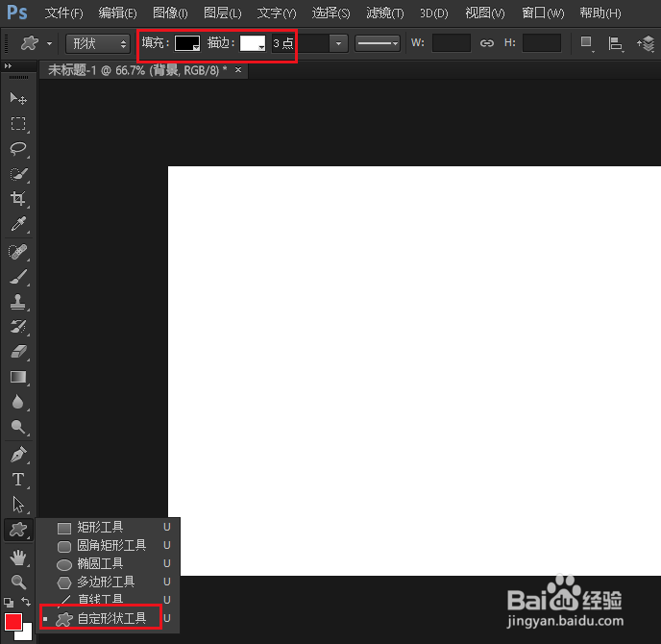
Task: Choose 圆角矩形工具 from the flyout
Action: (108, 545)
